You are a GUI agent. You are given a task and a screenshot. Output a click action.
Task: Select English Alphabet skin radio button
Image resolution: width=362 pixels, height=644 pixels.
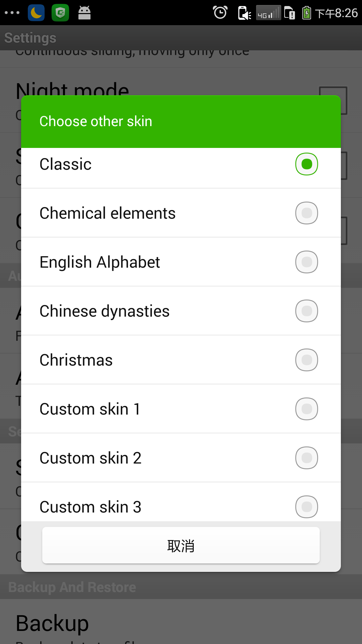(306, 262)
